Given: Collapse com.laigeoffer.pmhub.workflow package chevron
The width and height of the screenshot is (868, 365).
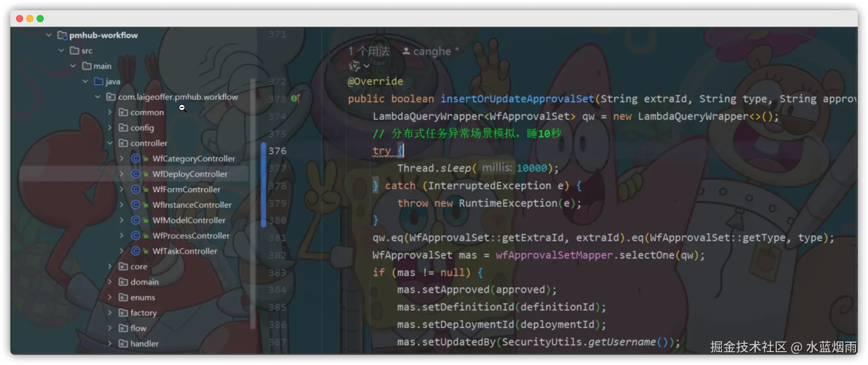Looking at the screenshot, I should tap(98, 97).
